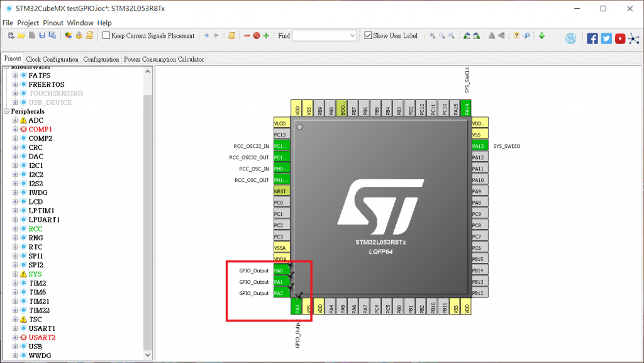Open ST community network icon
This screenshot has width=644, height=363.
tap(634, 38)
